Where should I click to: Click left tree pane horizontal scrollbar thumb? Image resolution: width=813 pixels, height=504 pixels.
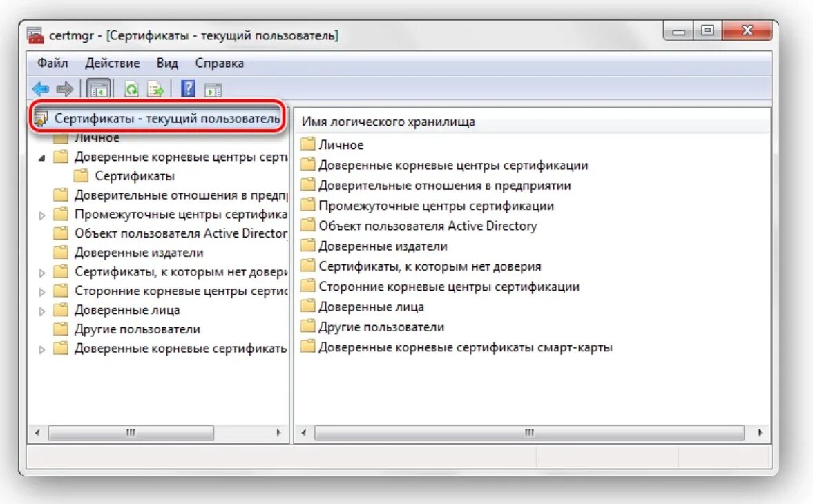tap(131, 432)
